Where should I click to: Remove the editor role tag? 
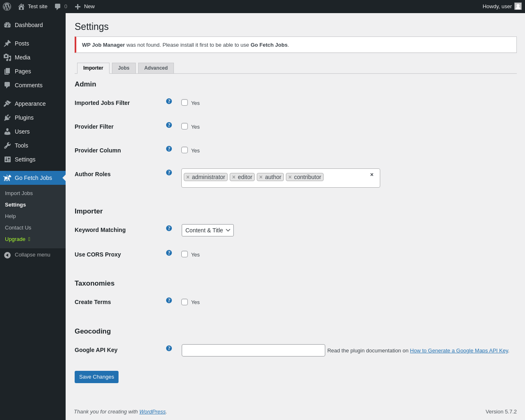pyautogui.click(x=234, y=177)
